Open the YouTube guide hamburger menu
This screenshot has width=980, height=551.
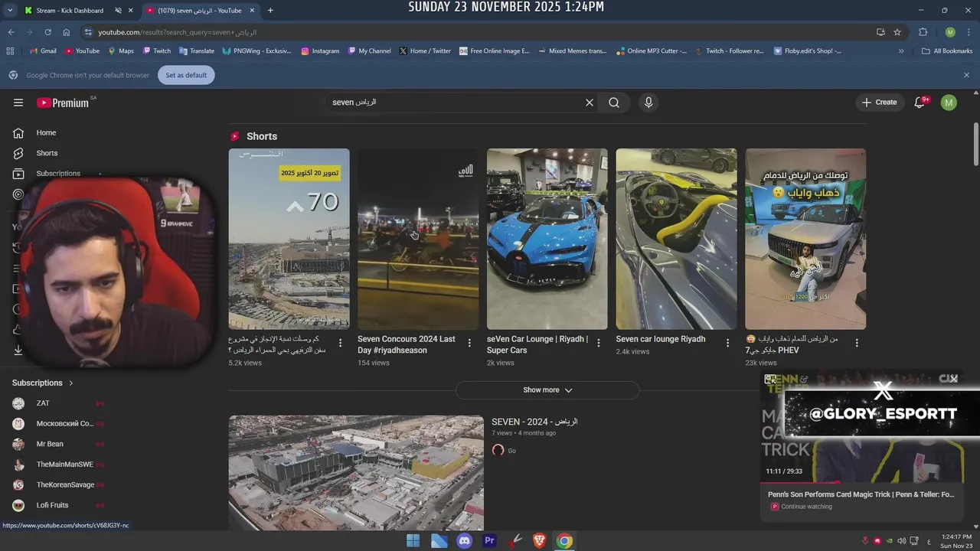[x=18, y=103]
